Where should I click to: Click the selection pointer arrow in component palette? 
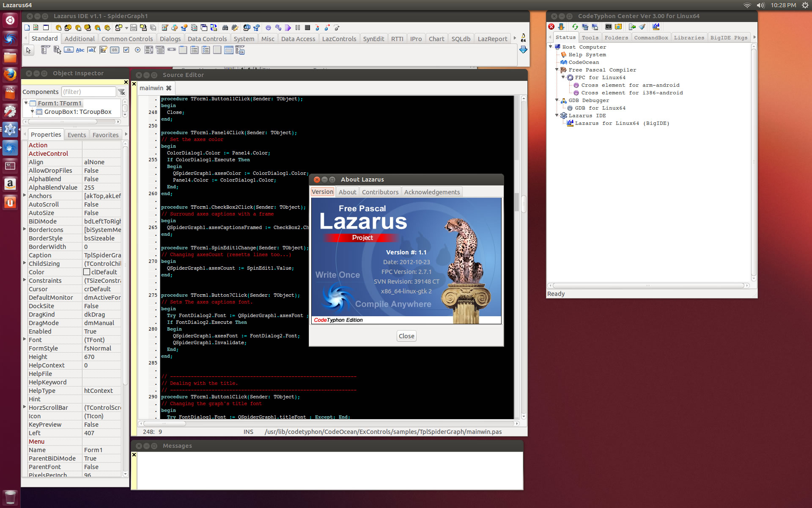coord(28,50)
